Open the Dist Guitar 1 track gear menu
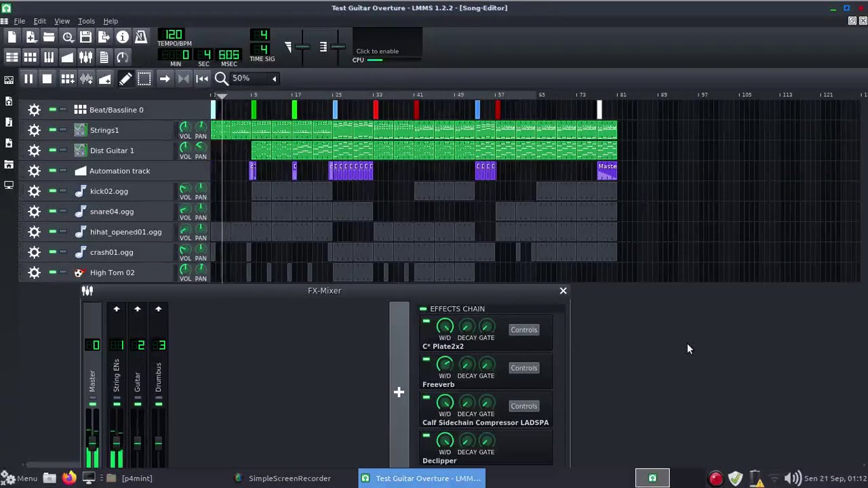This screenshot has height=488, width=868. pos(34,150)
